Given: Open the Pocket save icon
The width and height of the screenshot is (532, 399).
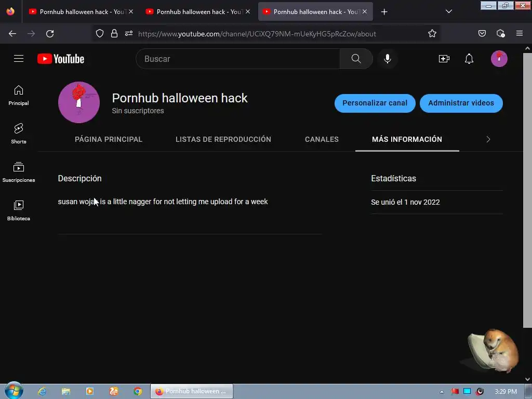Looking at the screenshot, I should click(482, 34).
